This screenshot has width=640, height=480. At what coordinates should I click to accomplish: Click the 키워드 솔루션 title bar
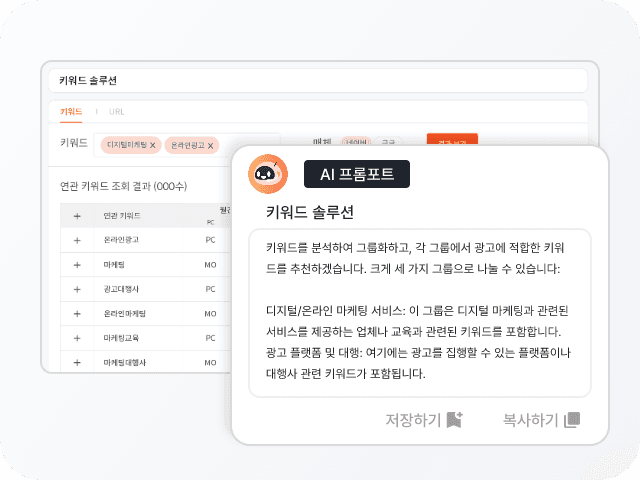[318, 80]
